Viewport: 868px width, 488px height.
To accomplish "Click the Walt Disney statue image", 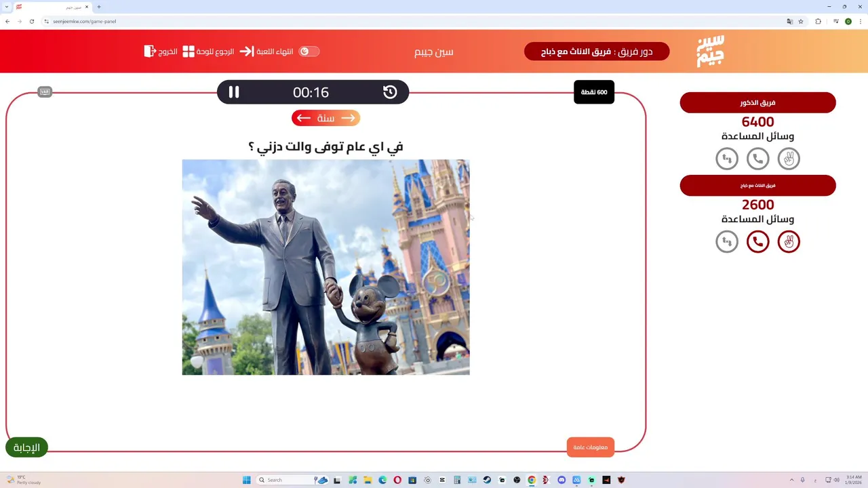I will pos(325,267).
